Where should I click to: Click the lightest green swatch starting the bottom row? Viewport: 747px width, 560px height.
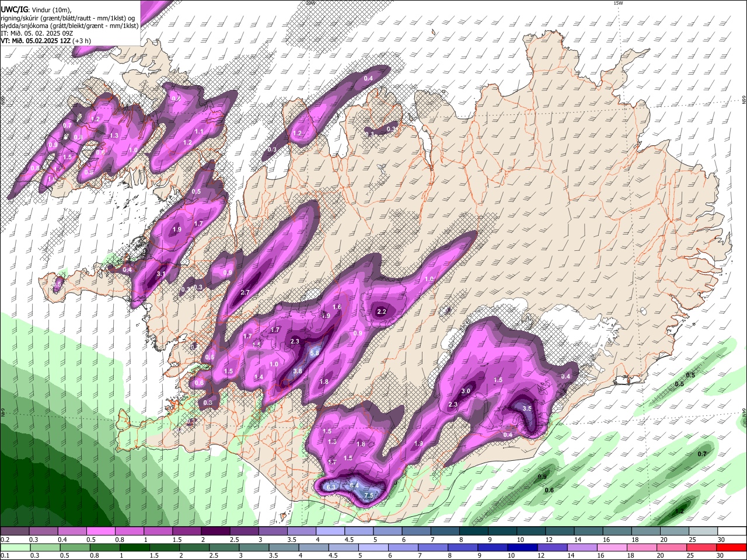point(15,547)
